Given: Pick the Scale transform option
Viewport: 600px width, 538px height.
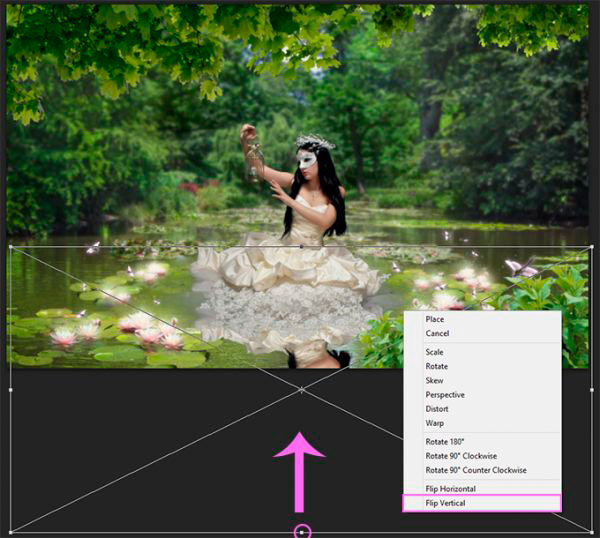Looking at the screenshot, I should coord(482,352).
